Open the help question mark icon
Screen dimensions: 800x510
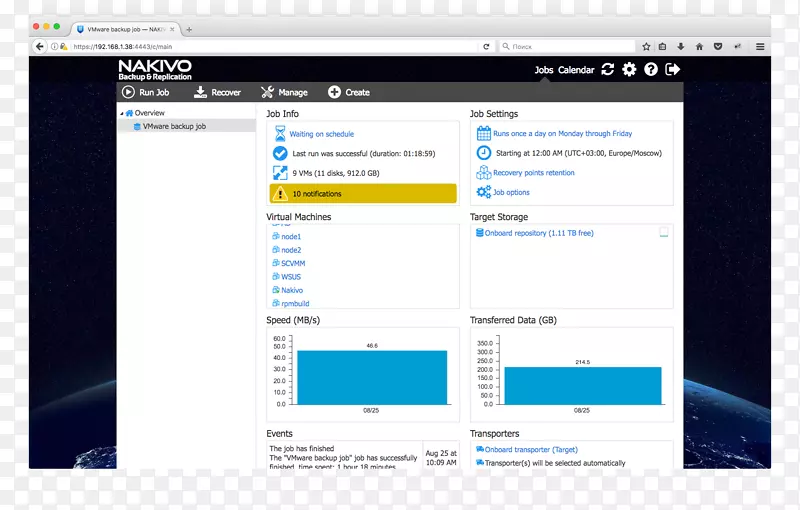(651, 69)
